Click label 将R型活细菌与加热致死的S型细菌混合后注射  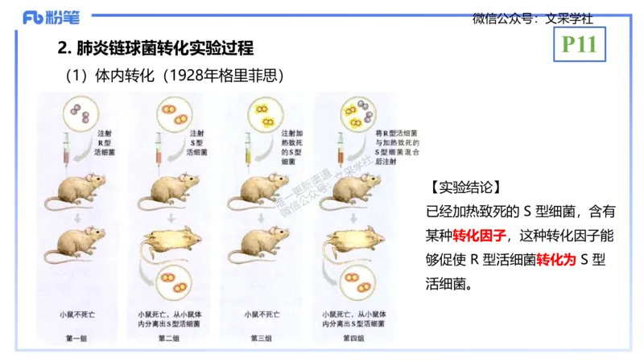[x=397, y=147]
